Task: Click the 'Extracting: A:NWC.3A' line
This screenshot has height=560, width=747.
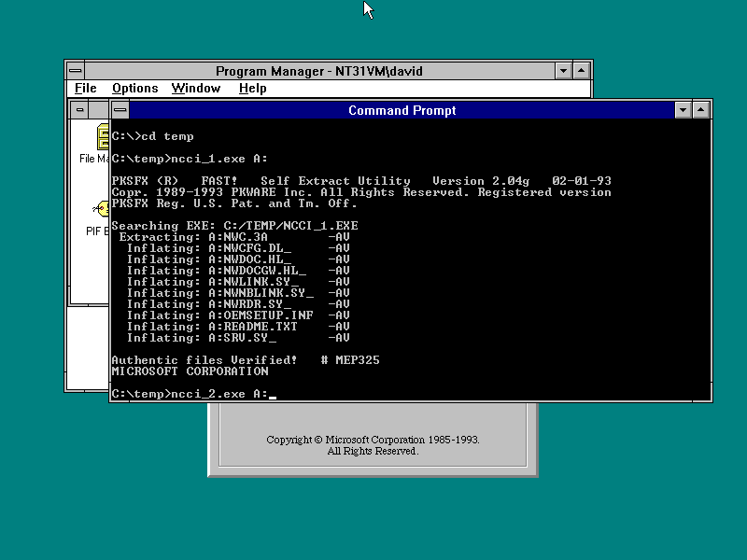Action: coord(234,237)
